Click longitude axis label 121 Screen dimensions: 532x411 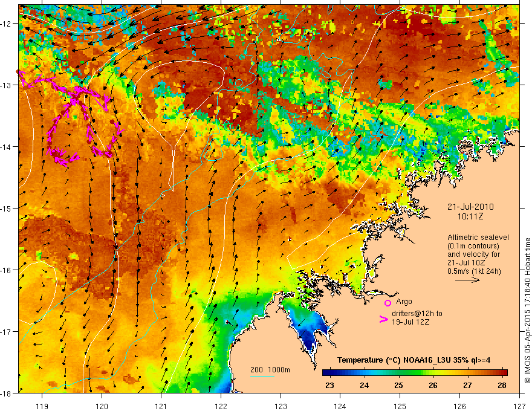[161, 406]
